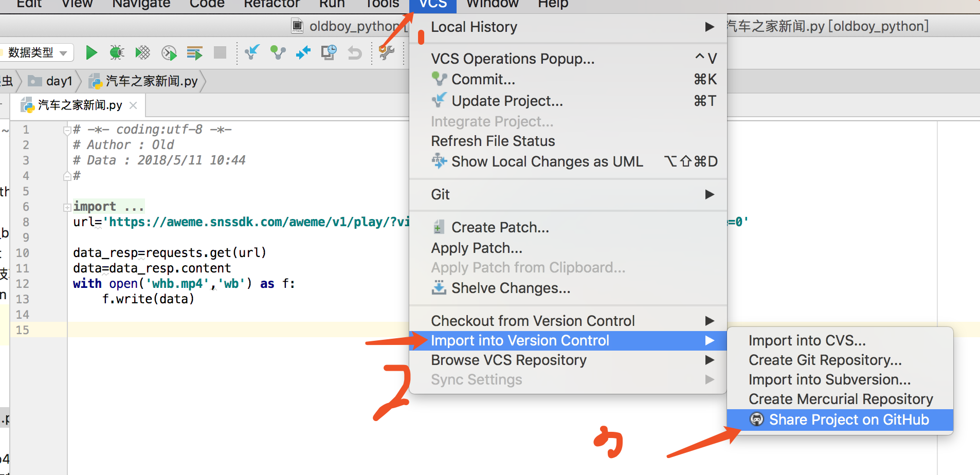Image resolution: width=980 pixels, height=475 pixels.
Task: Click gutter line number 15
Action: pyautogui.click(x=23, y=330)
